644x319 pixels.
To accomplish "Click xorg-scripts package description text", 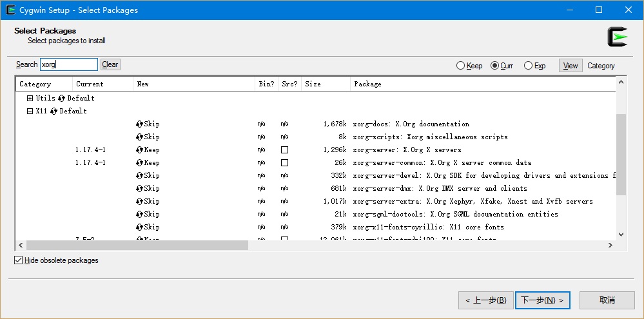I will (x=430, y=137).
